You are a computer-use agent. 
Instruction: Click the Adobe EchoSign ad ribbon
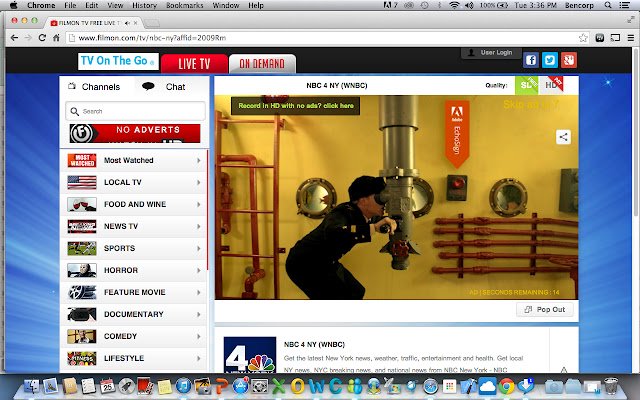[x=457, y=134]
